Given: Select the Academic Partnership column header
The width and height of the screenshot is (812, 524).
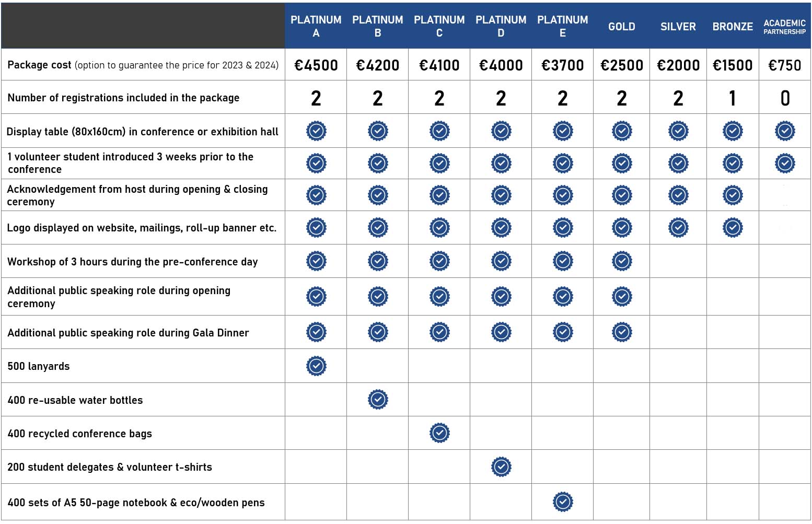Looking at the screenshot, I should [x=784, y=27].
